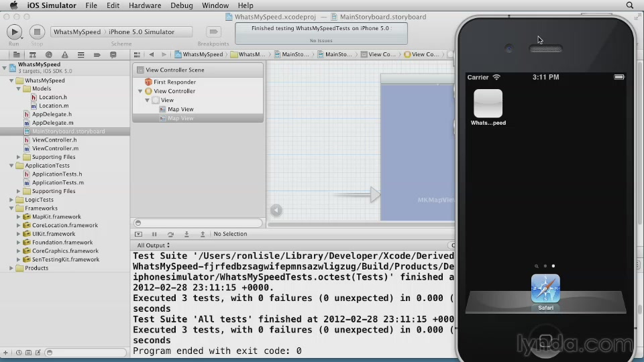Show the Project navigator folder icon
This screenshot has width=644, height=362.
(x=16, y=54)
